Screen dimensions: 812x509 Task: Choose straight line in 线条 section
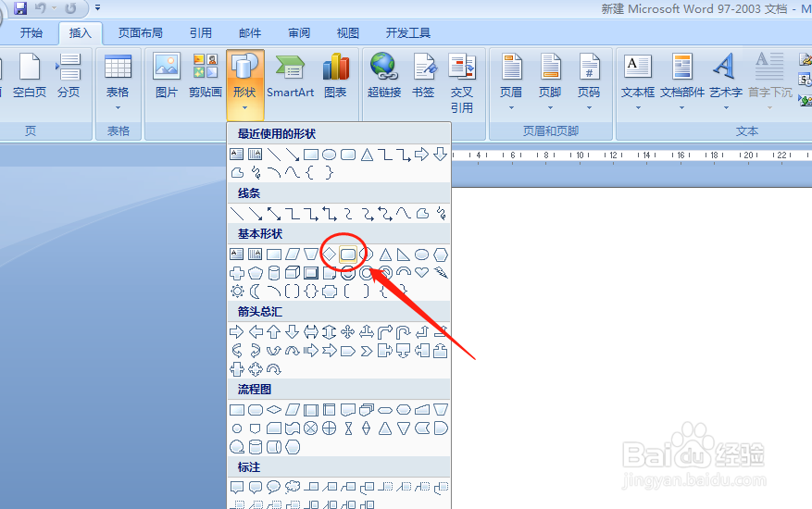[x=237, y=214]
